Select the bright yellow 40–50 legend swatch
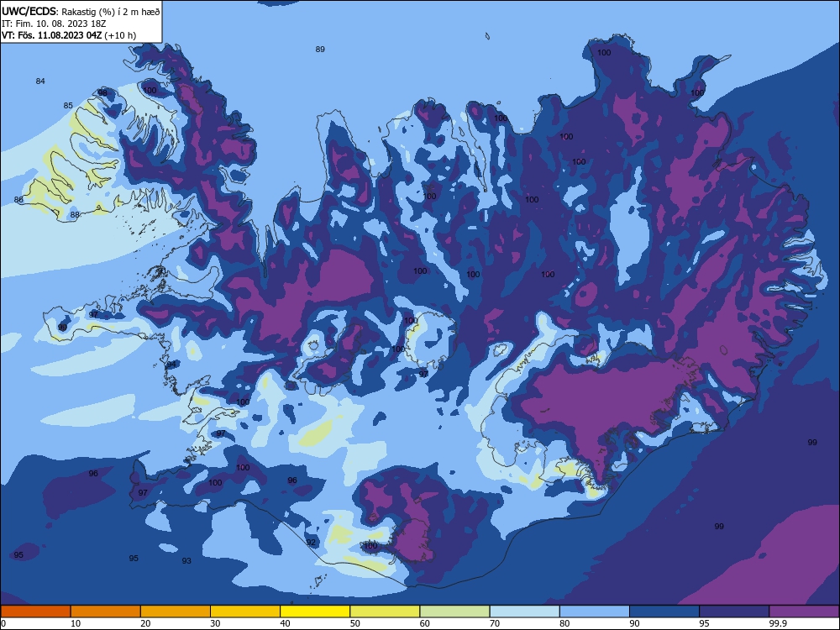The height and width of the screenshot is (630, 840). tap(315, 612)
